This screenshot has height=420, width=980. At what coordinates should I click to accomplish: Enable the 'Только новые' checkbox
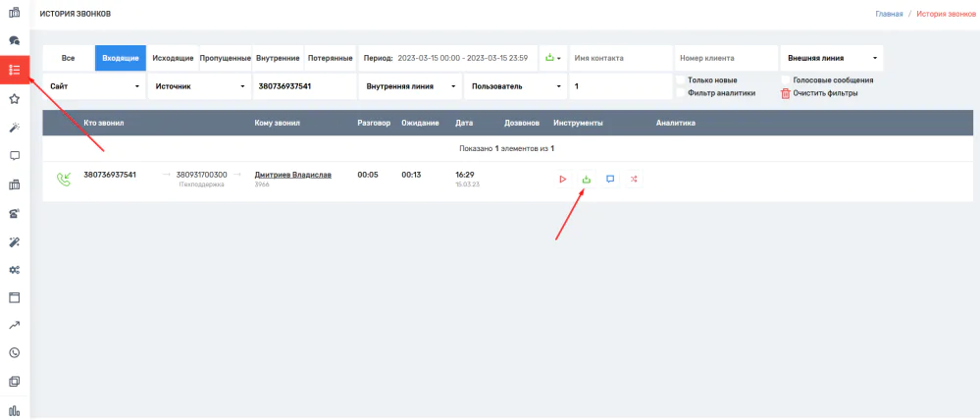pos(682,79)
